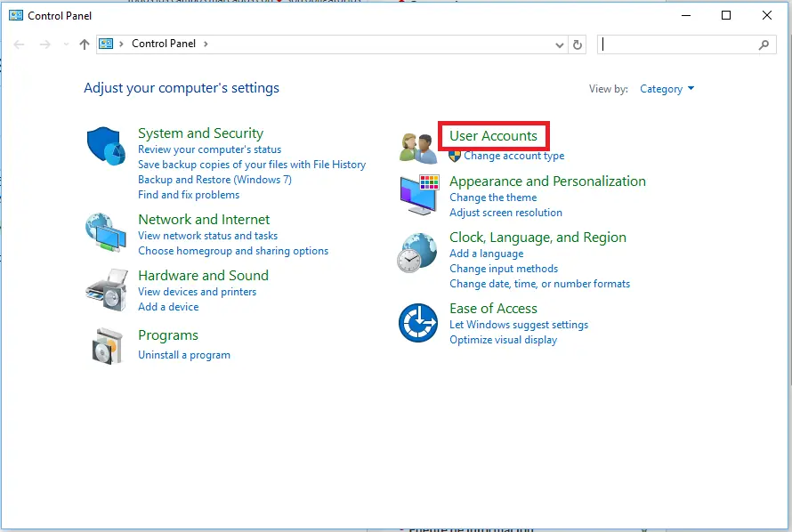
Task: Open User Accounts category heading
Action: (493, 136)
